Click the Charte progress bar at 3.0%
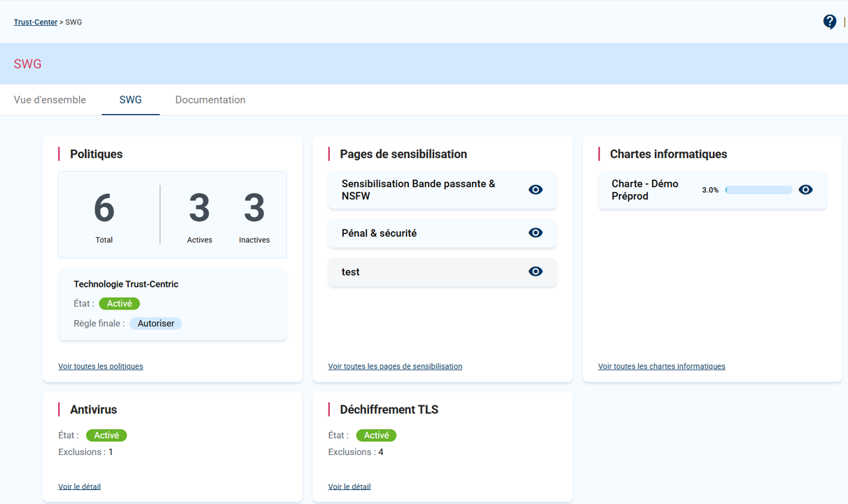 [x=758, y=190]
